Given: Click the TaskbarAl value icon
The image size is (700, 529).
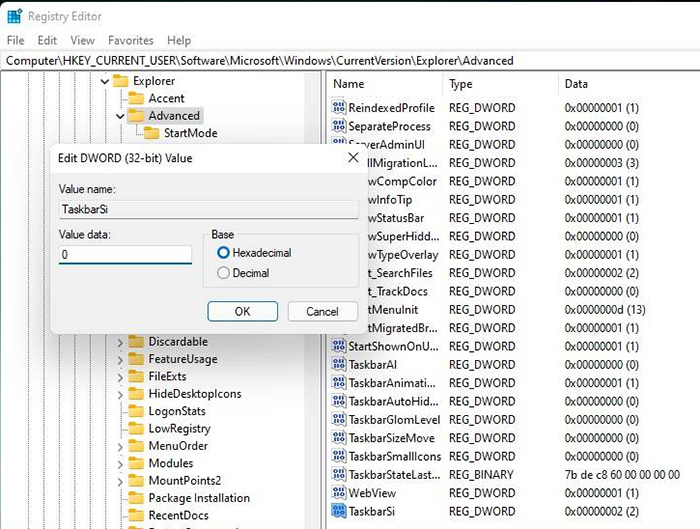Looking at the screenshot, I should pos(339,364).
